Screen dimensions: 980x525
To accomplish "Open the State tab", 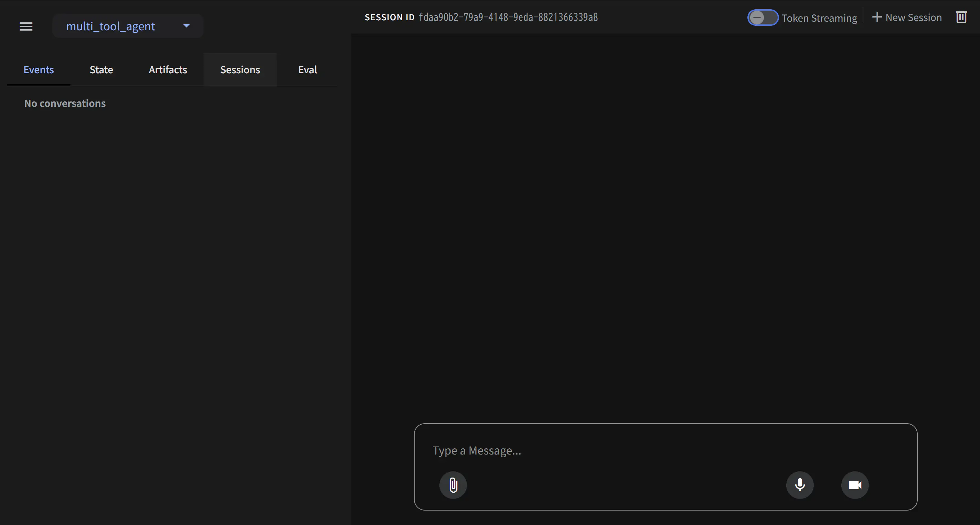I will pos(101,69).
